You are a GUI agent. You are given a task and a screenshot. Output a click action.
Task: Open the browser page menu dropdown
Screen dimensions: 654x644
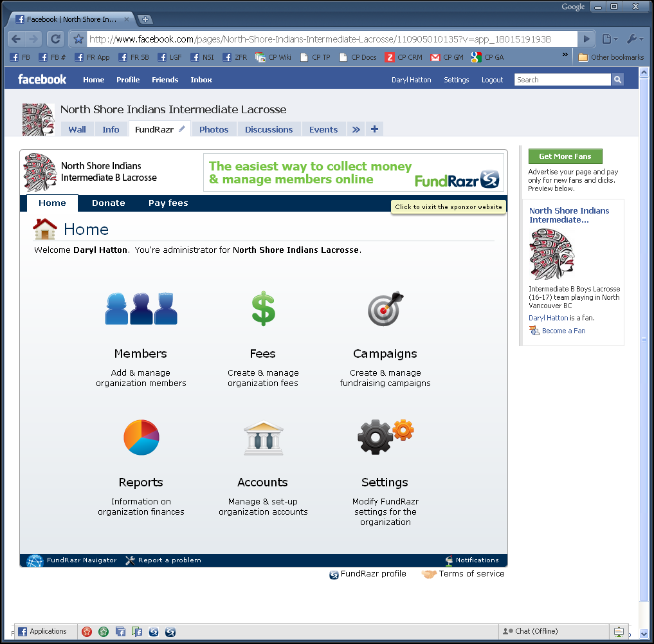tap(610, 39)
